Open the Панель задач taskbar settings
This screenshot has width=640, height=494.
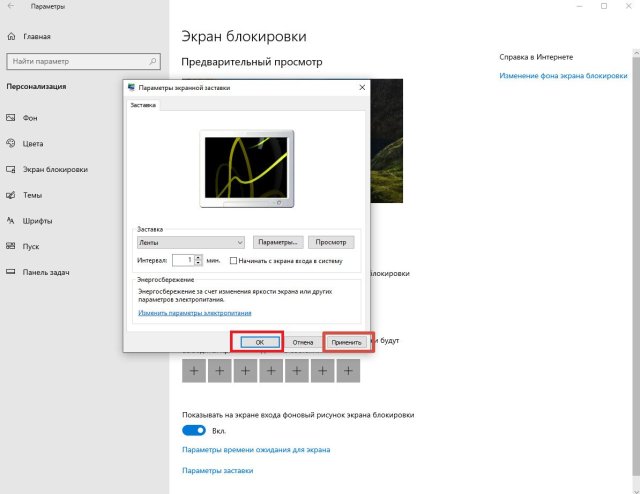pos(45,272)
